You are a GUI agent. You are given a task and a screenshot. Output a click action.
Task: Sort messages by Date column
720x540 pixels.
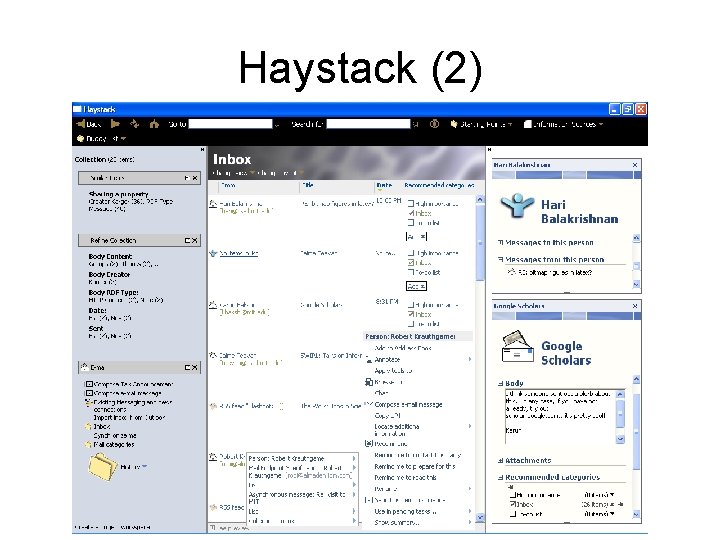(x=384, y=185)
